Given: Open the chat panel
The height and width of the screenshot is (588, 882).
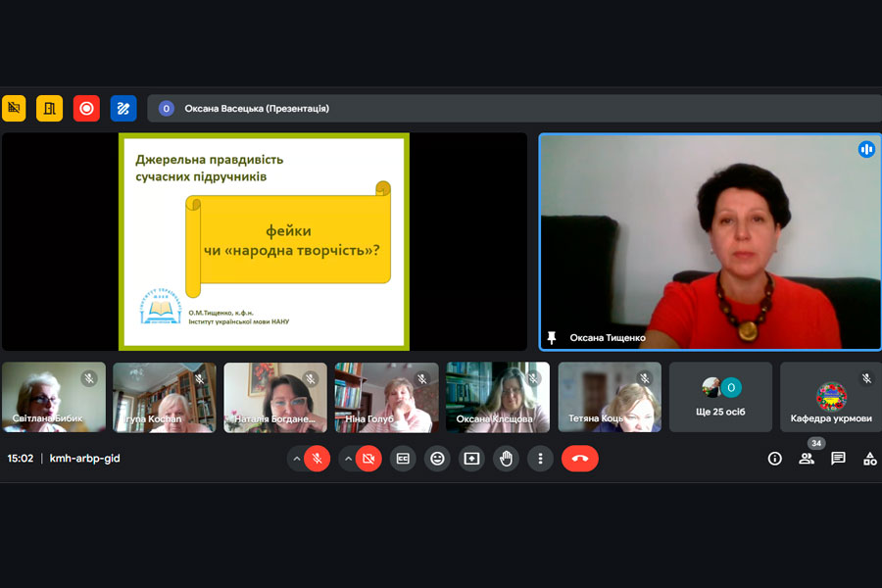Looking at the screenshot, I should coord(838,459).
